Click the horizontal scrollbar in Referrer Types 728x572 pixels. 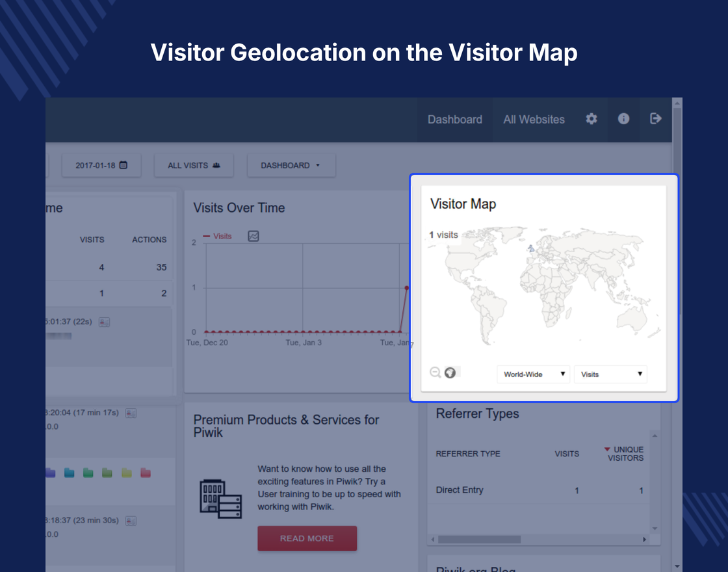479,539
